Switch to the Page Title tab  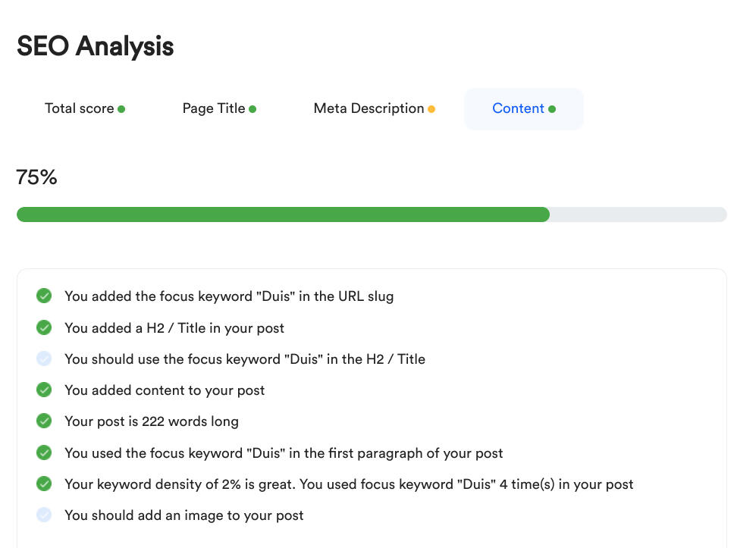click(219, 108)
